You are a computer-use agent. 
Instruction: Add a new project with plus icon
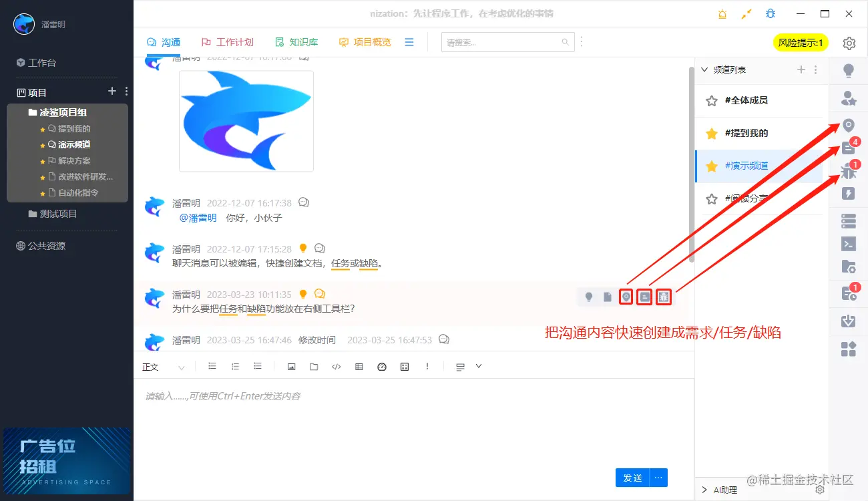coord(112,92)
